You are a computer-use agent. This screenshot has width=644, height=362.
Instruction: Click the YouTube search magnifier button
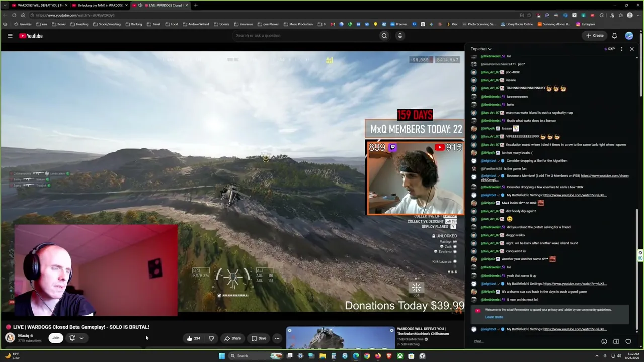pos(384,36)
